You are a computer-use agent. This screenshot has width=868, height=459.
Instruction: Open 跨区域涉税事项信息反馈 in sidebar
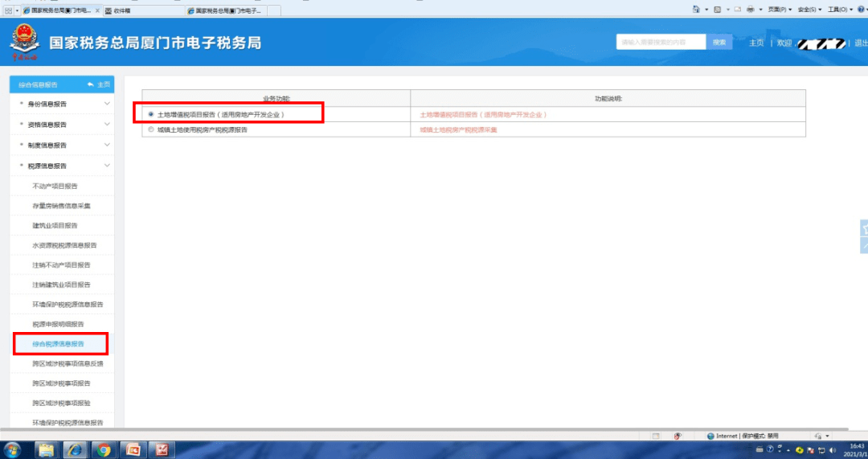(68, 364)
